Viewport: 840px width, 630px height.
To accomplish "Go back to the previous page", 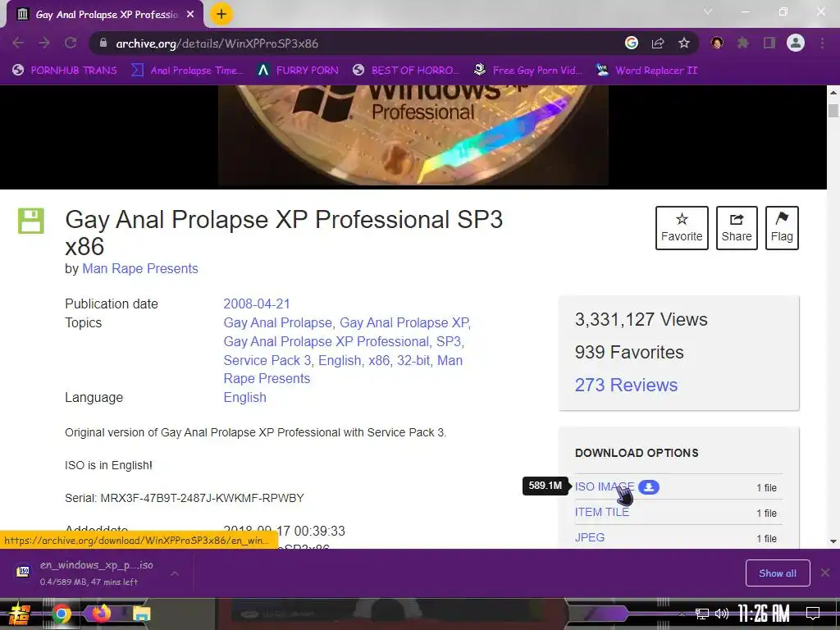I will click(18, 43).
